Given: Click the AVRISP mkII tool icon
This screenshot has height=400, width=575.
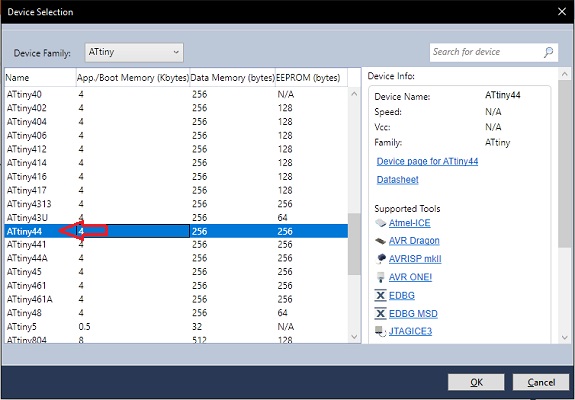Looking at the screenshot, I should [381, 259].
